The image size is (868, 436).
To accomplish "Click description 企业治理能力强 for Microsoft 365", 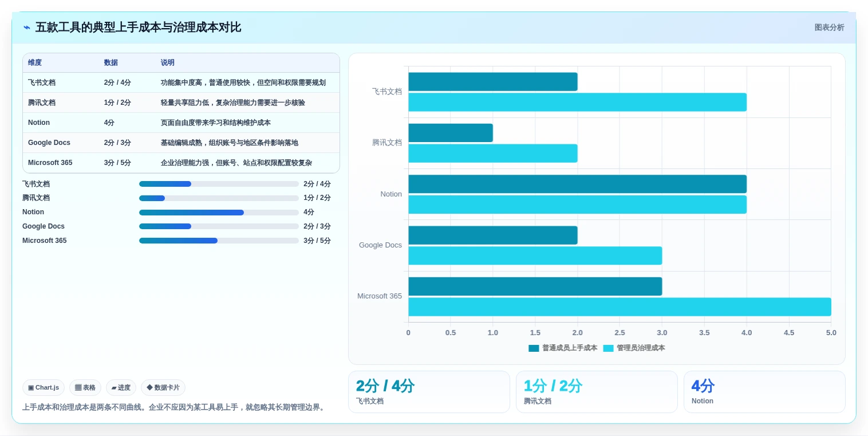I will click(236, 163).
